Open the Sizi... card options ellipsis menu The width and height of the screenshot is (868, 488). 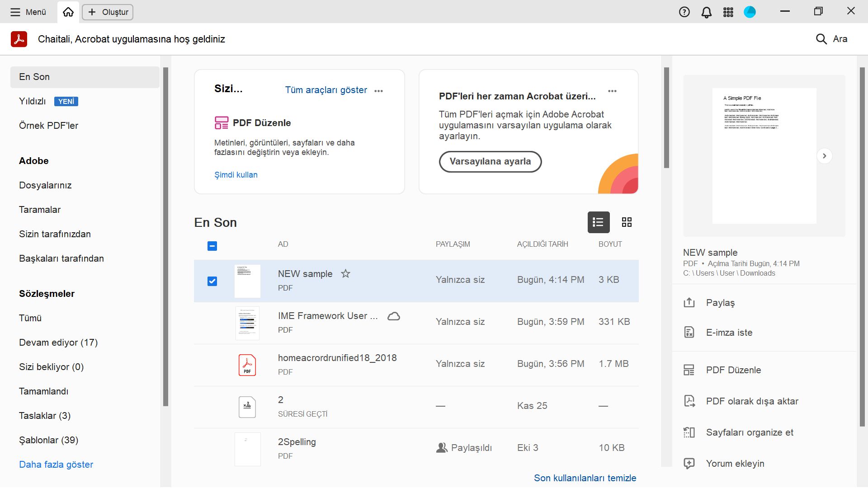click(x=379, y=91)
